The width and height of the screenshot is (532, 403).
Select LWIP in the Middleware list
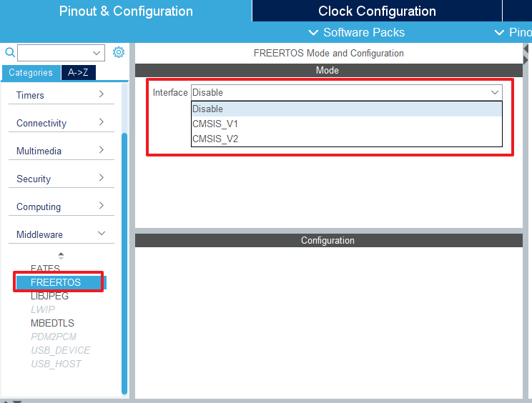click(x=43, y=309)
